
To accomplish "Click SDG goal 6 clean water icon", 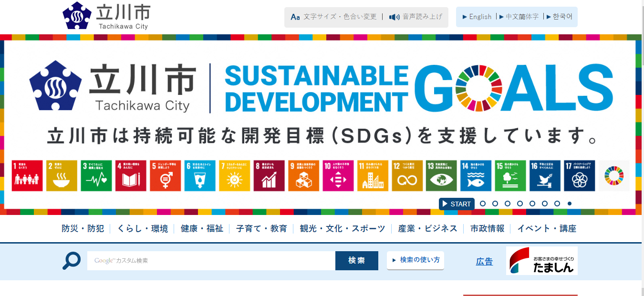I will coord(200,176).
